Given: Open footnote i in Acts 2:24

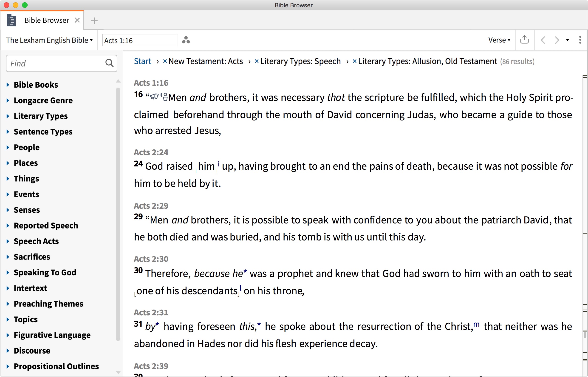Looking at the screenshot, I should tap(219, 163).
